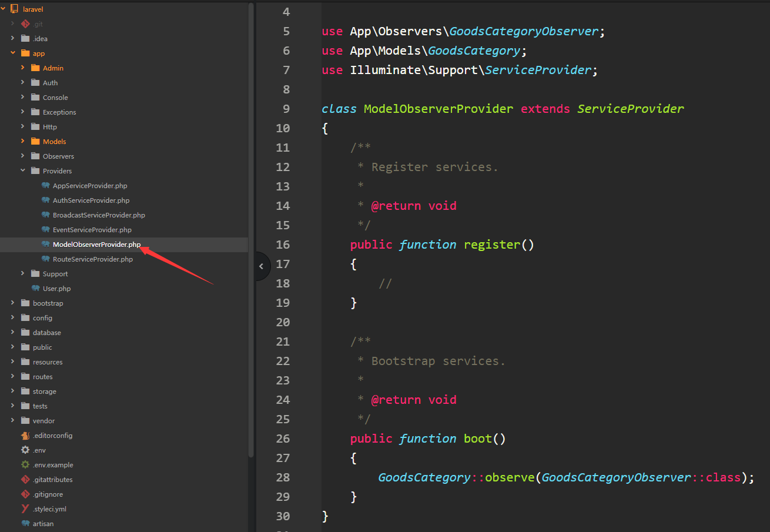Click line number 16 in gutter

[x=283, y=245]
